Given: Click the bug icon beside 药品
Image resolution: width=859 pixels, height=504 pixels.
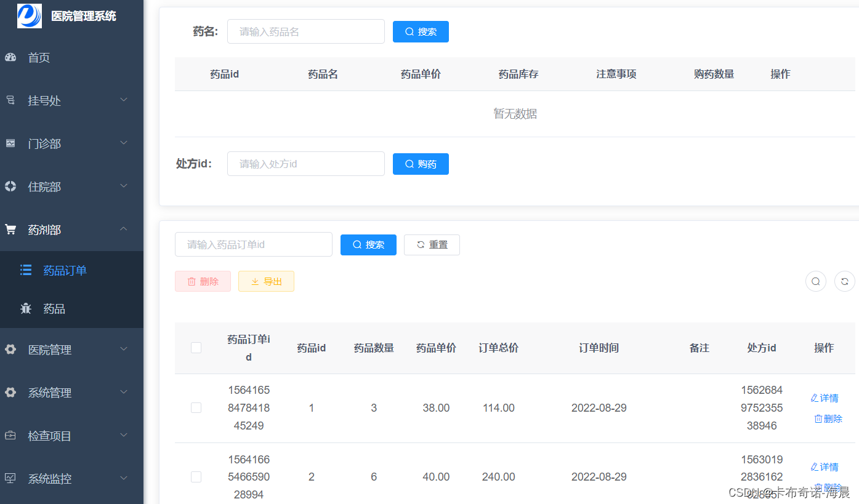Looking at the screenshot, I should (x=26, y=308).
